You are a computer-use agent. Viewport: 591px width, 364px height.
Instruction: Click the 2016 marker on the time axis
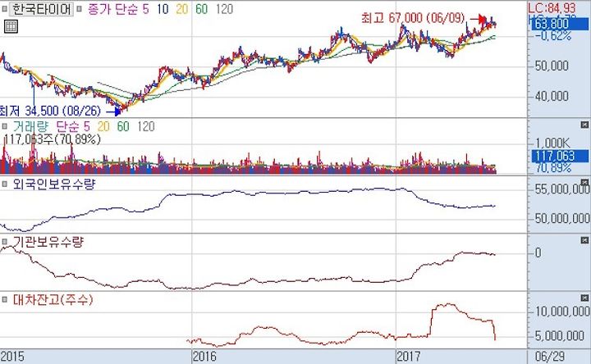(204, 356)
